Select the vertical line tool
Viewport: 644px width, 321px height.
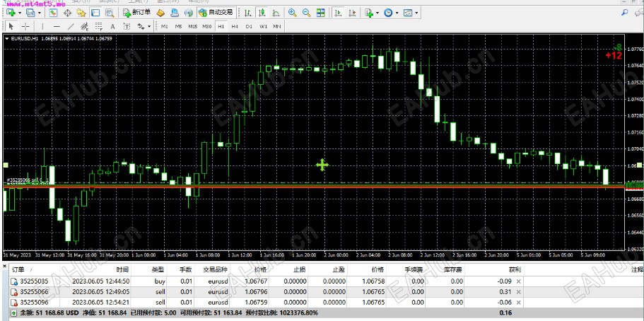point(42,27)
